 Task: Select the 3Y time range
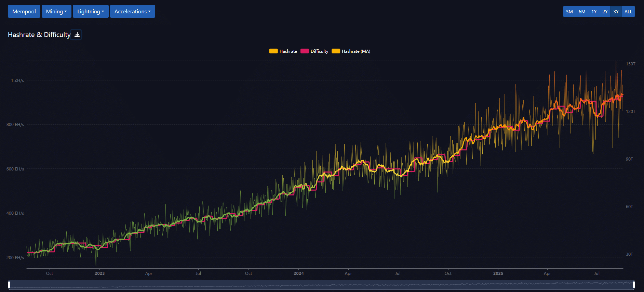(616, 12)
